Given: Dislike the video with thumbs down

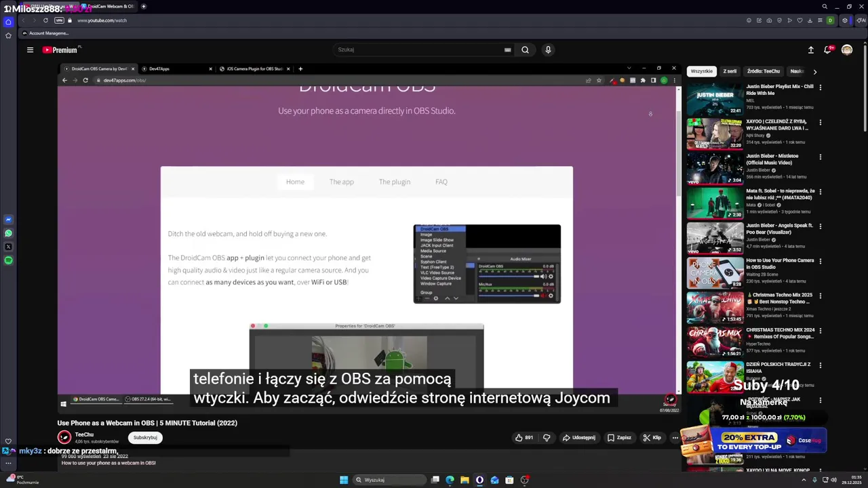Looking at the screenshot, I should point(547,438).
